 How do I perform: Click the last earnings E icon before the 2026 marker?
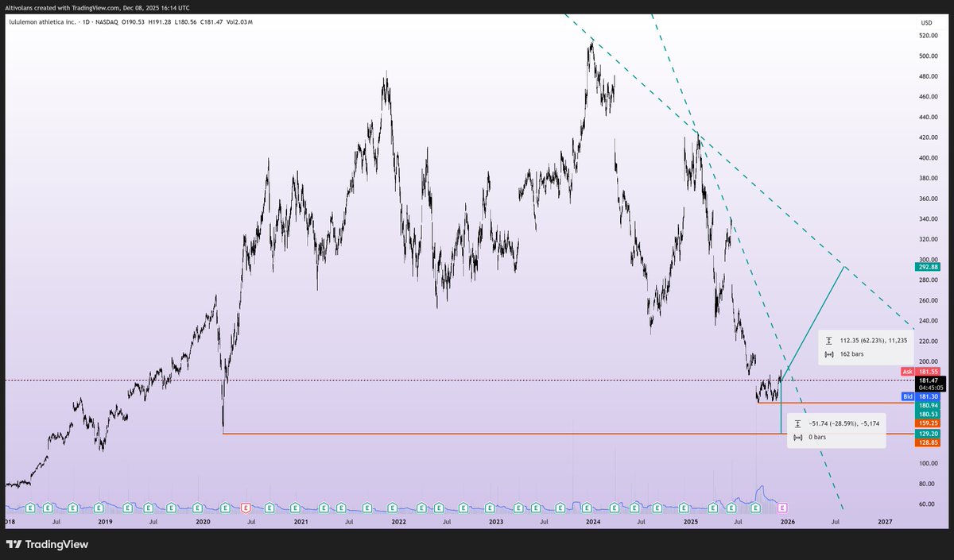click(x=755, y=508)
